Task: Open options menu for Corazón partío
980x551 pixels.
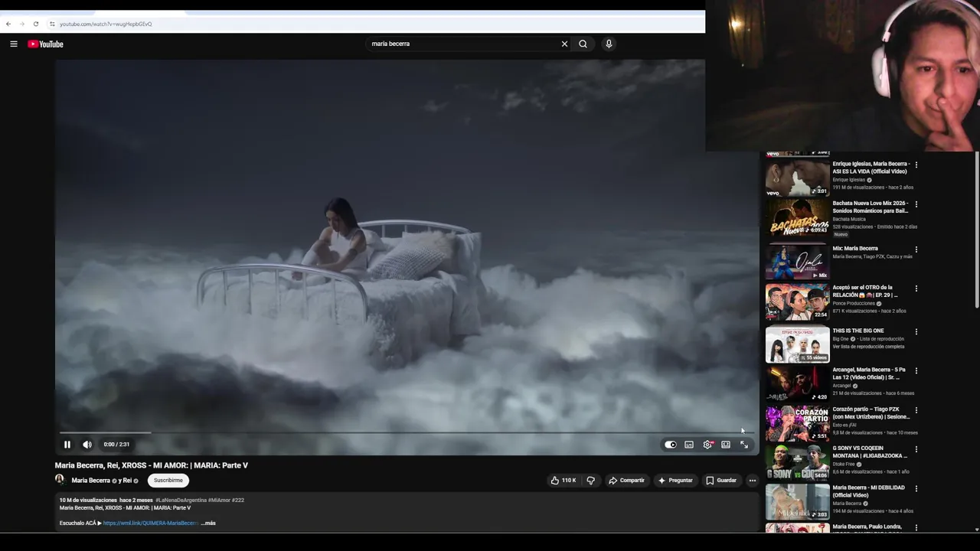Action: pos(916,410)
